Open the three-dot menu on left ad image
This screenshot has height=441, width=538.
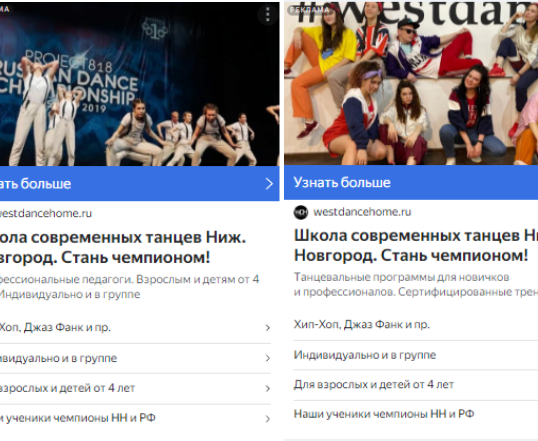click(x=268, y=14)
